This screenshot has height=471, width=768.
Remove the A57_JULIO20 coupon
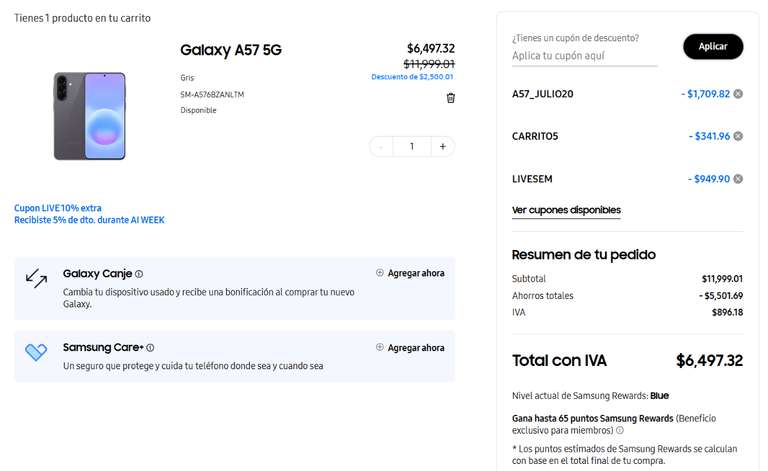(x=738, y=94)
